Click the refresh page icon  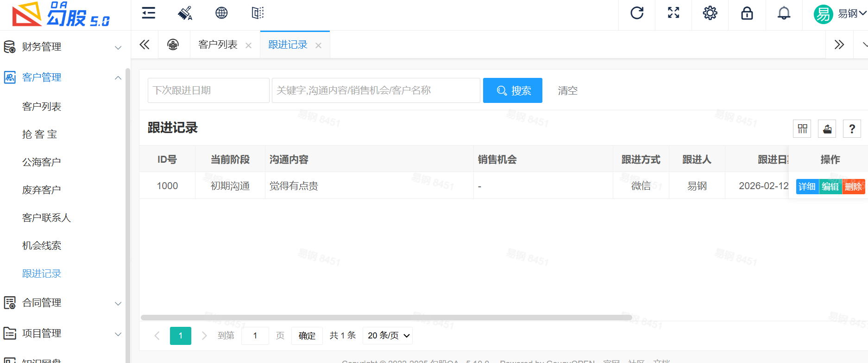coord(637,13)
